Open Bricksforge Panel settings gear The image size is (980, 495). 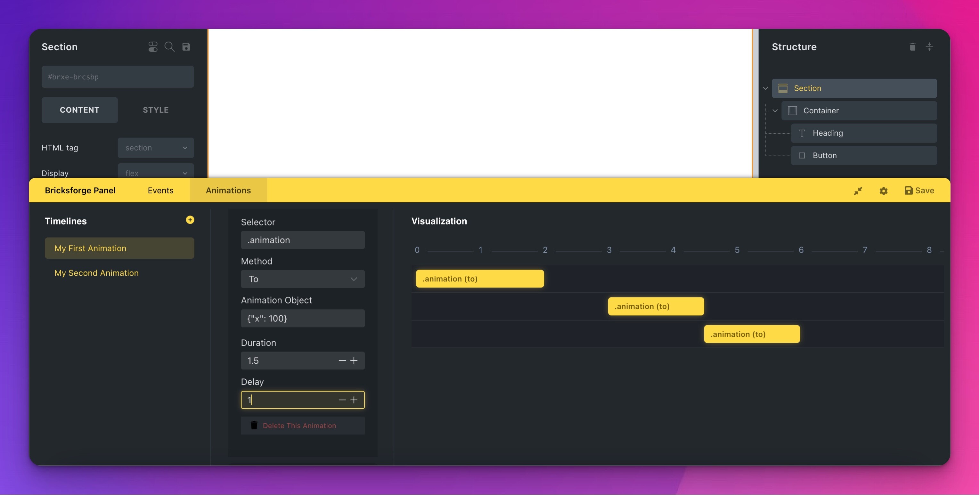883,191
